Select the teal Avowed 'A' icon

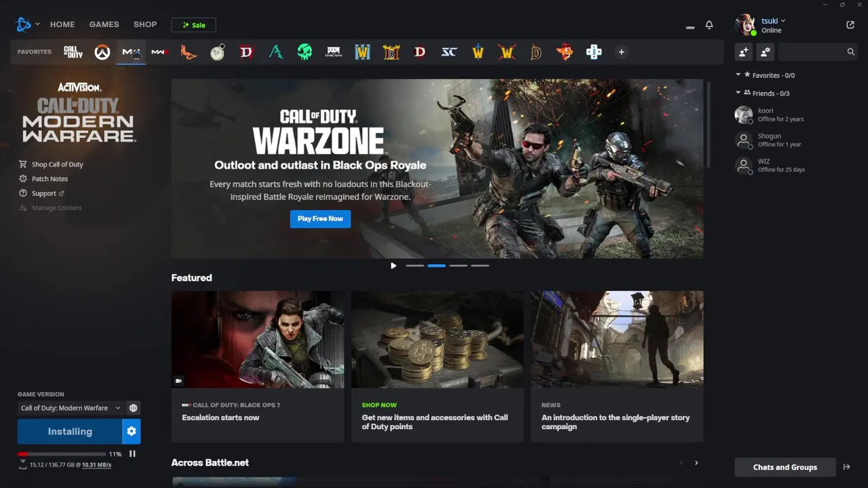click(x=275, y=52)
